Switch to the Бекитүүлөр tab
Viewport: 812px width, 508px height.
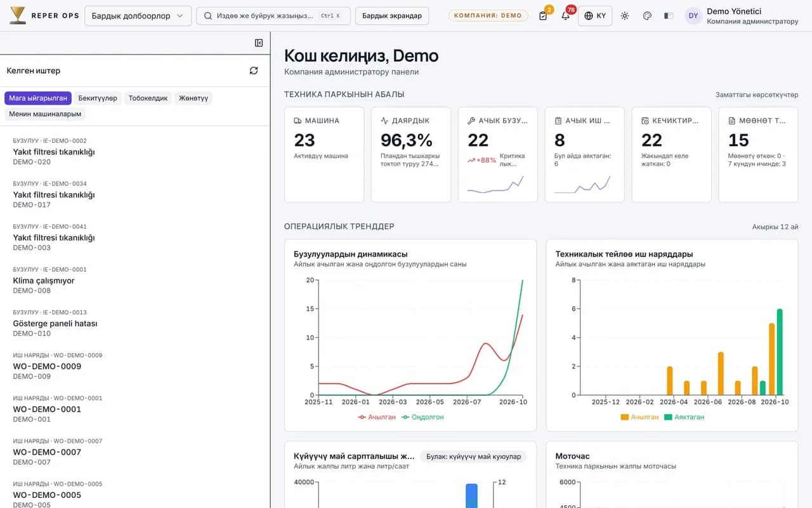click(x=98, y=98)
